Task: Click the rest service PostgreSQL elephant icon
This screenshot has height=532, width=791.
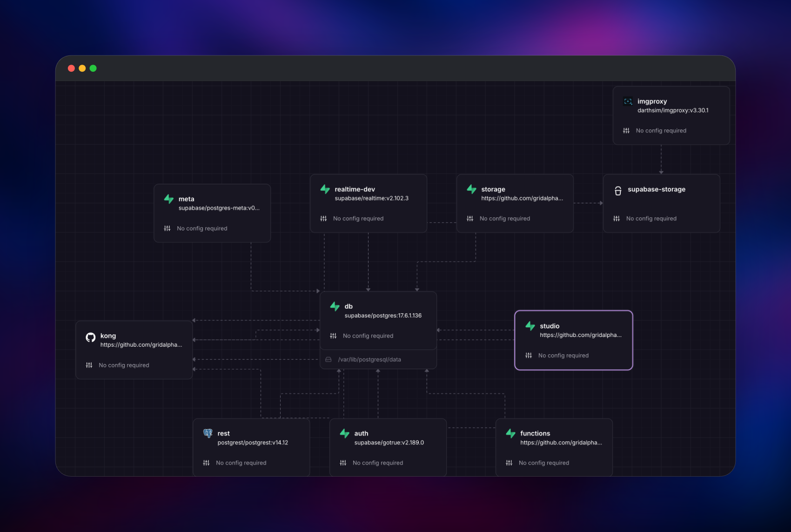Action: point(208,433)
